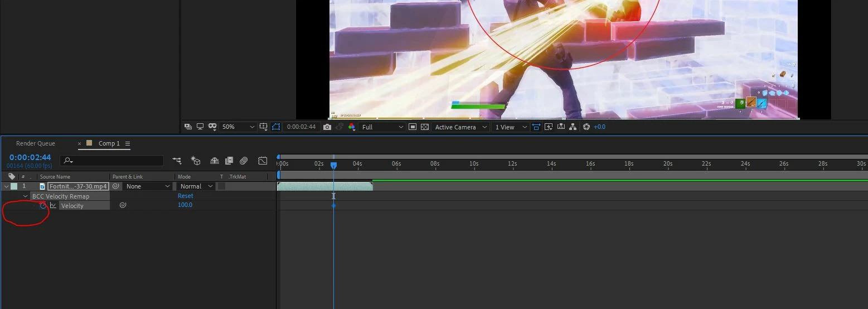Toggle the Draft 3D icon
Image resolution: width=868 pixels, height=309 pixels.
[x=196, y=161]
